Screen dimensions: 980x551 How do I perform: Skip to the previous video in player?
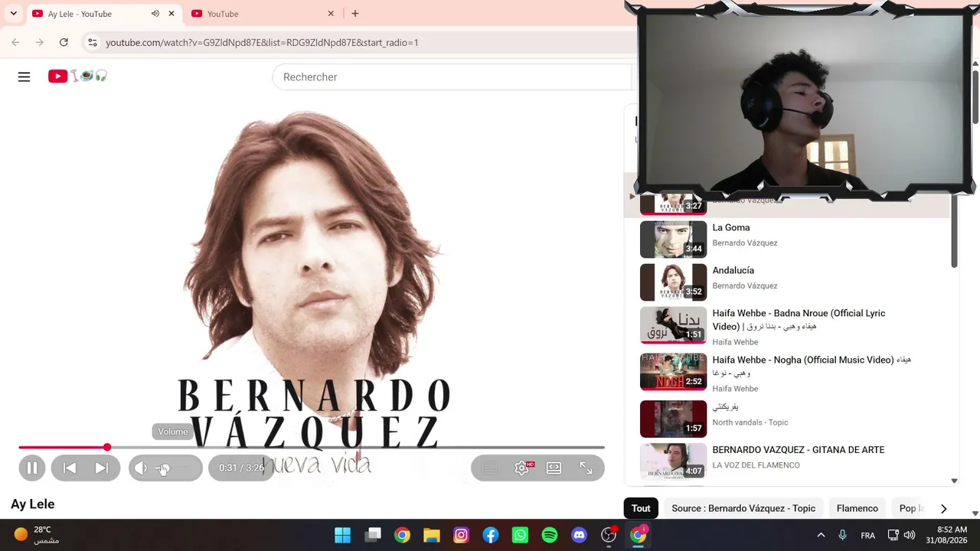pos(69,468)
